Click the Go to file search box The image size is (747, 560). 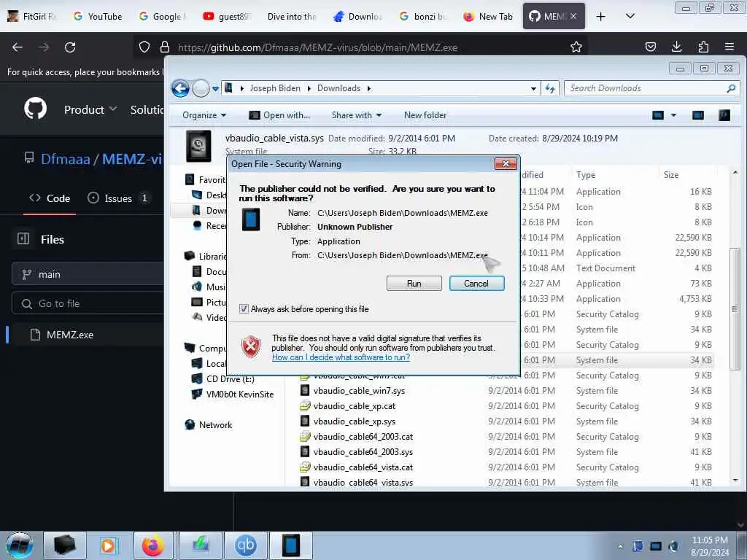pyautogui.click(x=88, y=303)
